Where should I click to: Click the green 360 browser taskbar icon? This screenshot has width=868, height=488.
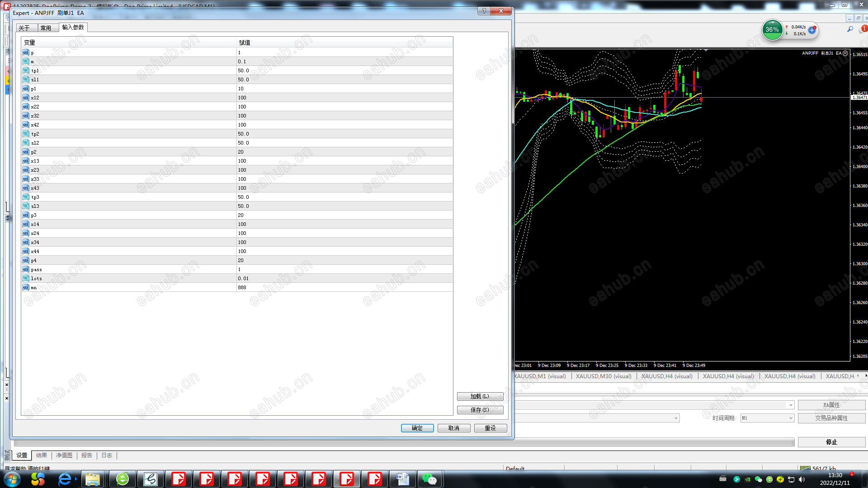pyautogui.click(x=123, y=479)
